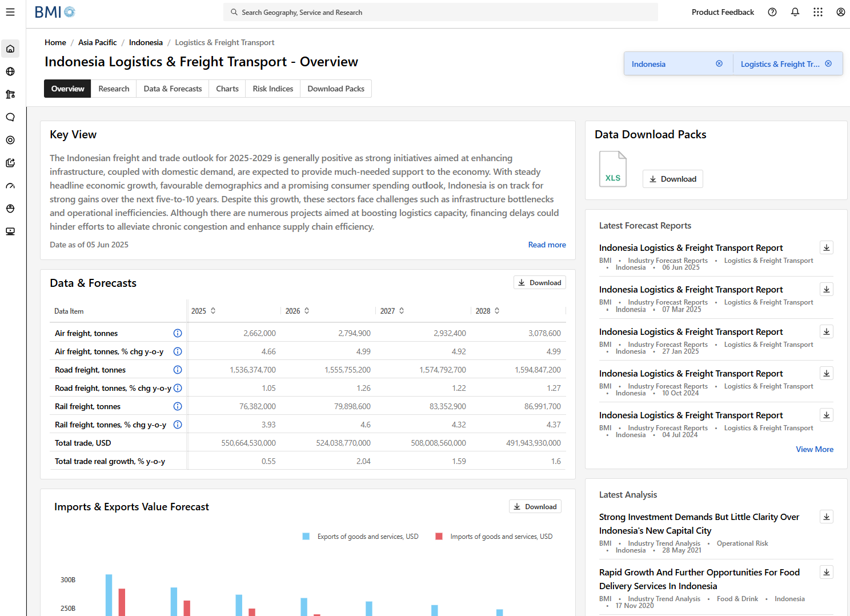
Task: Download the 06 Jun 2025 forecast report
Action: pos(826,247)
